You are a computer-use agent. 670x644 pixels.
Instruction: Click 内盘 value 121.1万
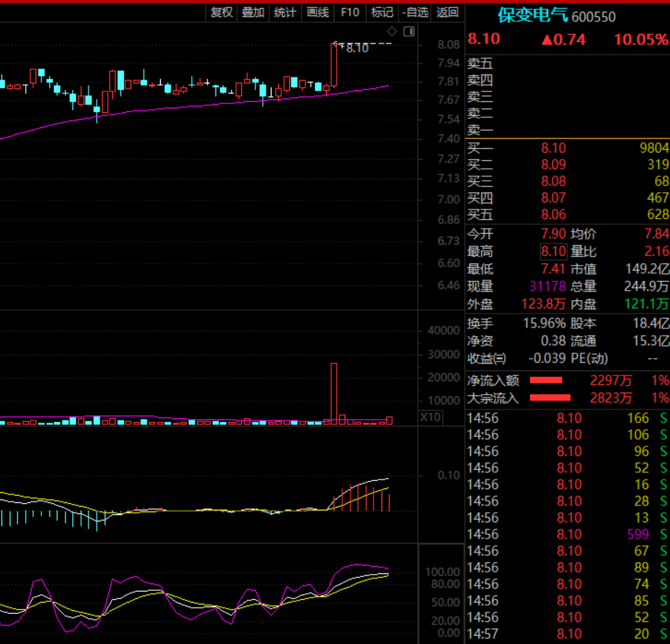point(647,304)
